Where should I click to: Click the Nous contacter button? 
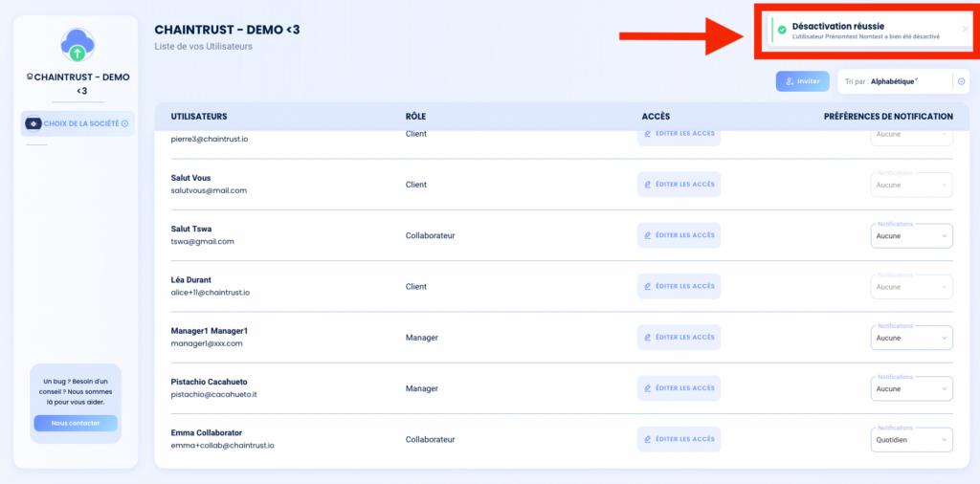[76, 423]
